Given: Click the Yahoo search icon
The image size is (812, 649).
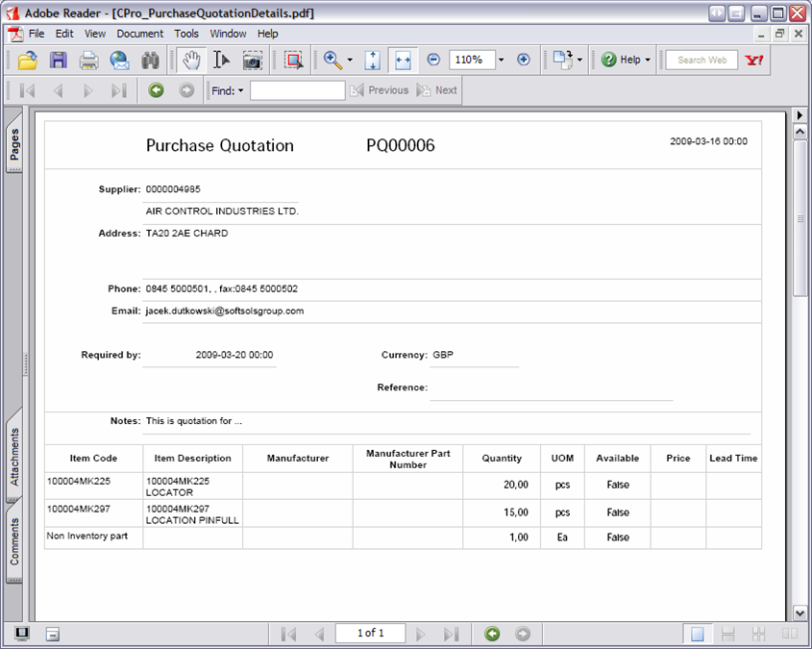Looking at the screenshot, I should tap(755, 60).
